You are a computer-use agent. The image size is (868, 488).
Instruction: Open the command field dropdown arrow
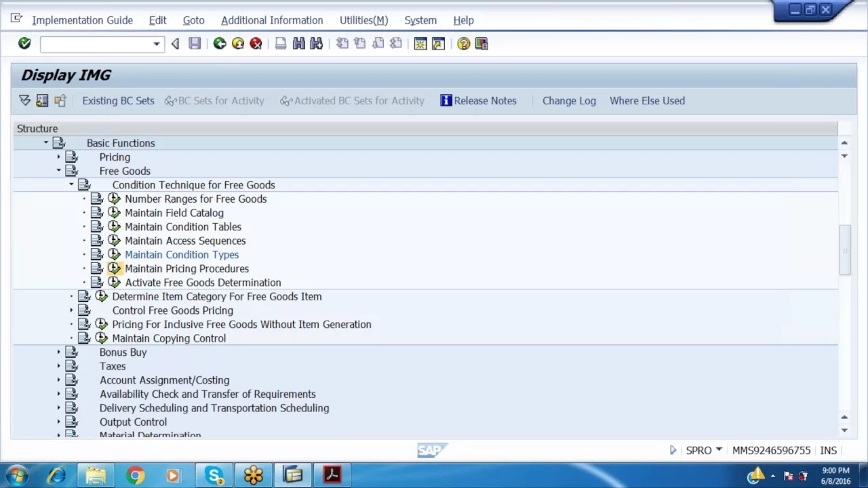[157, 44]
